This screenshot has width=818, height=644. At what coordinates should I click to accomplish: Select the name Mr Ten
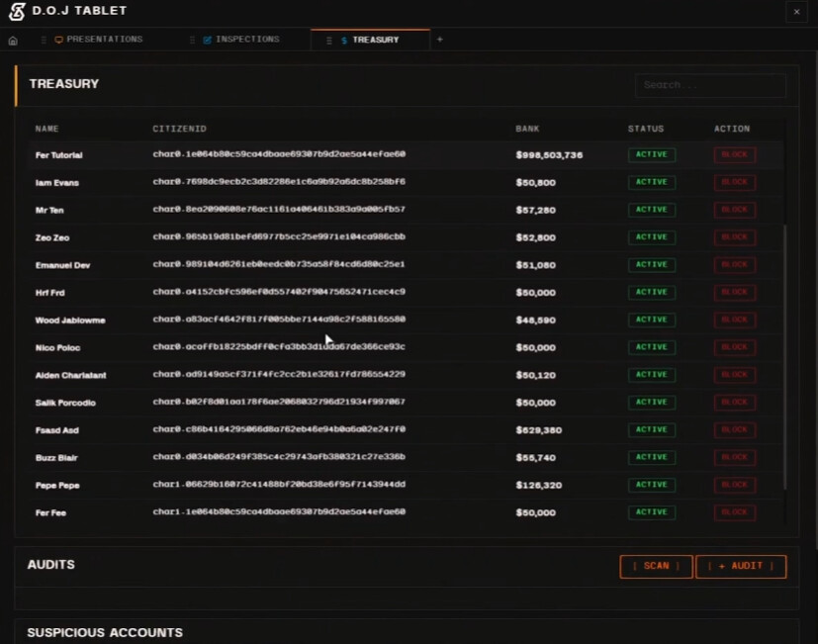[x=49, y=211]
